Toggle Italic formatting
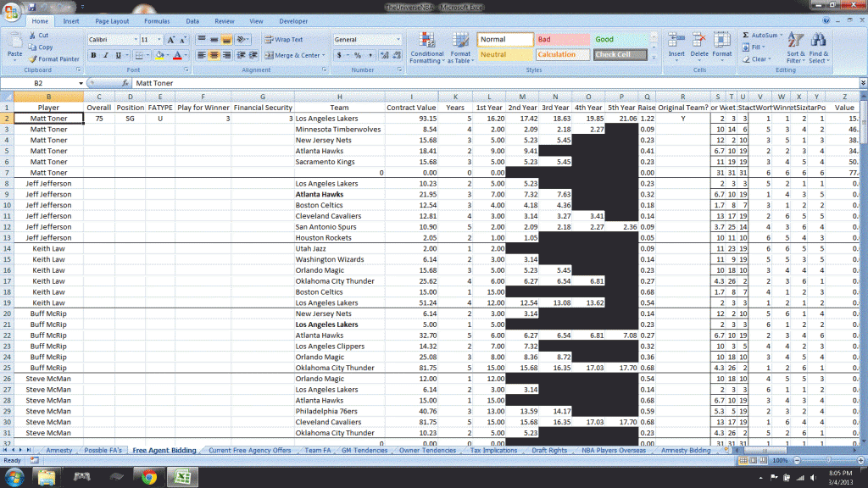868x488 pixels. [106, 55]
